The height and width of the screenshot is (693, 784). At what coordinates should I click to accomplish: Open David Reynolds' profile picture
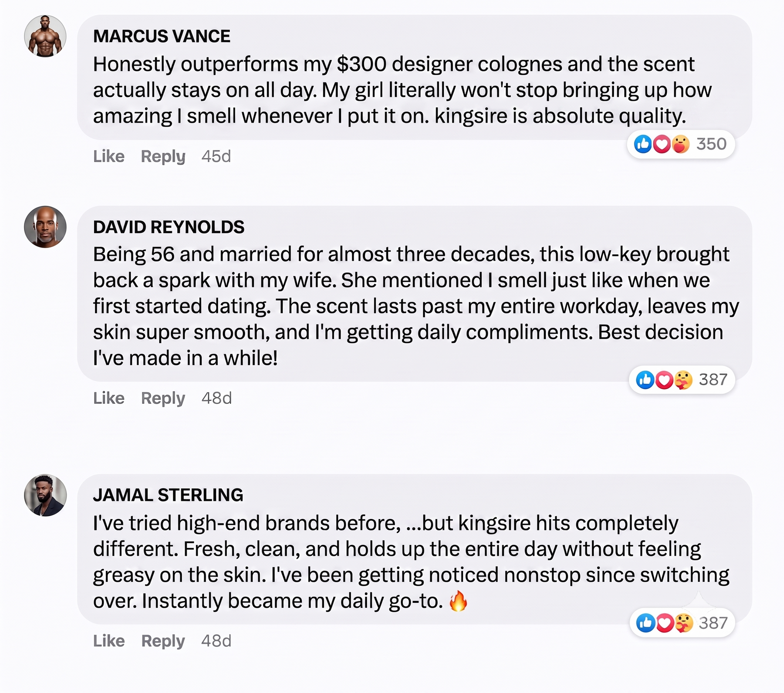click(x=45, y=227)
